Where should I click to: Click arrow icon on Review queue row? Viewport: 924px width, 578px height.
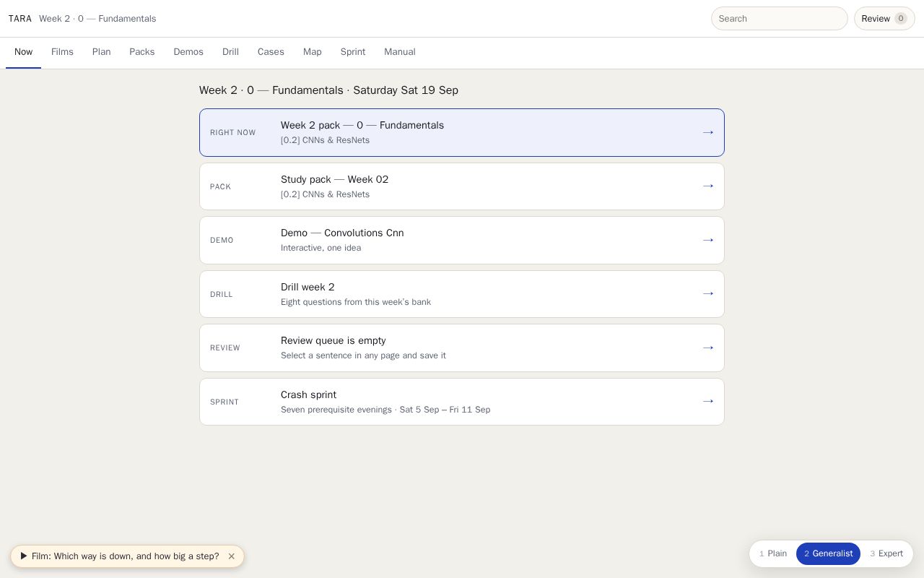pyautogui.click(x=708, y=348)
